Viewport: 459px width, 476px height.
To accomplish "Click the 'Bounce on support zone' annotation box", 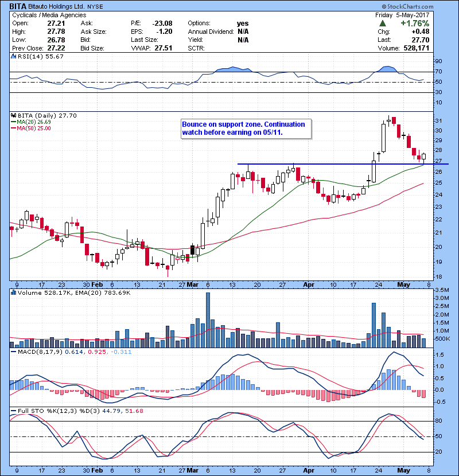I will point(246,128).
